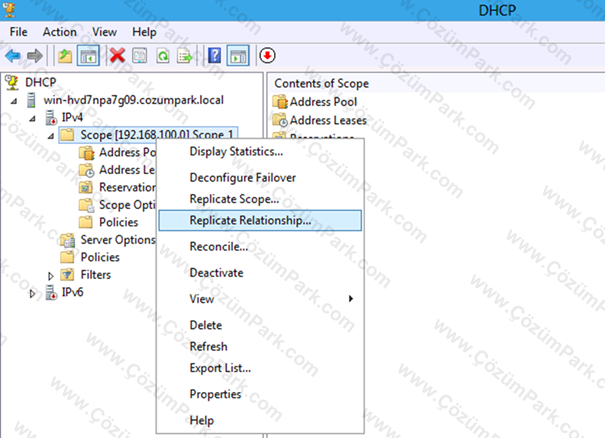Image resolution: width=605 pixels, height=438 pixels.
Task: Click the IPv6 server icon in tree
Action: [x=51, y=293]
